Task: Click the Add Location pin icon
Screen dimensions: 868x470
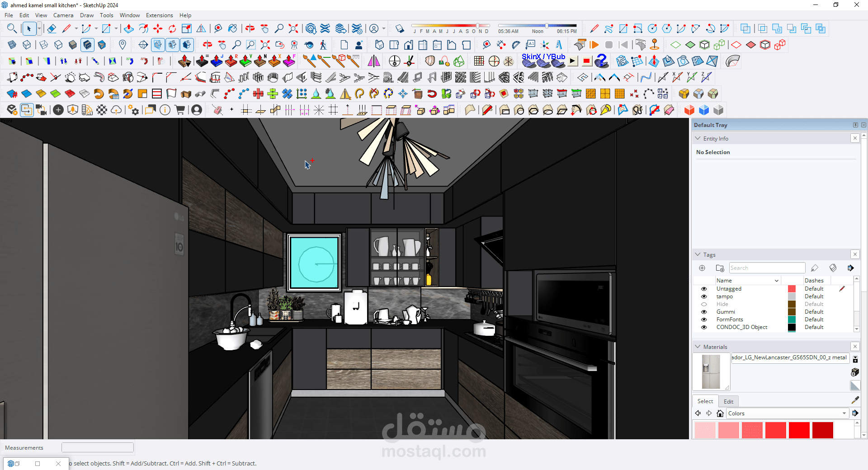Action: pyautogui.click(x=122, y=45)
